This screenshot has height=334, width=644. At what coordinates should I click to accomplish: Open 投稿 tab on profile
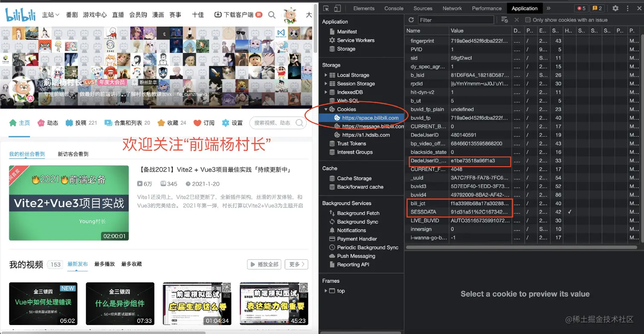click(81, 123)
